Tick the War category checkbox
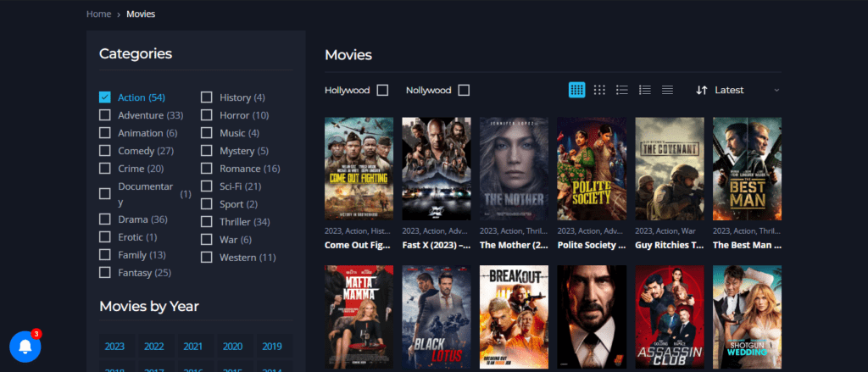 207,240
